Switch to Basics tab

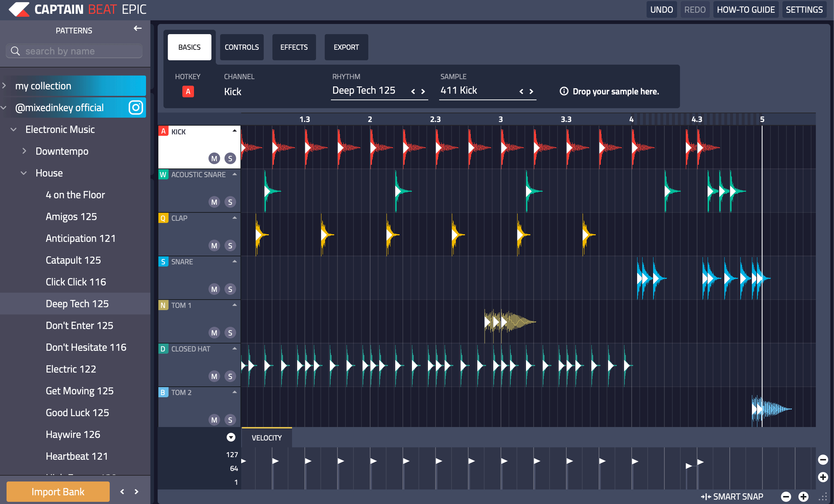tap(189, 47)
